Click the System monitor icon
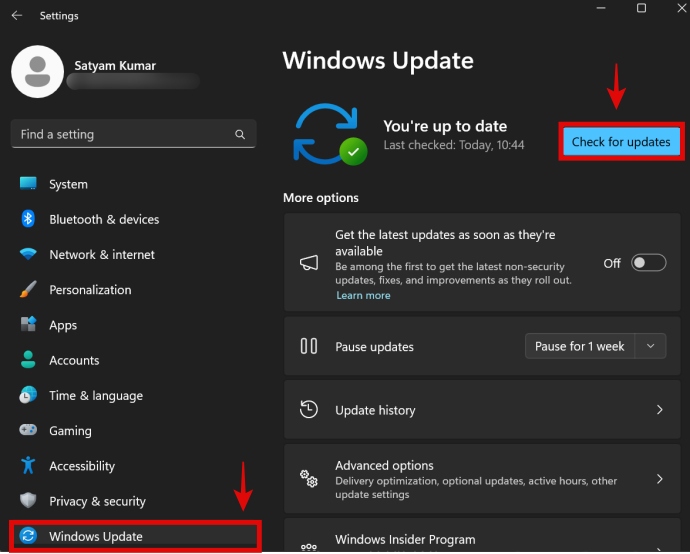This screenshot has height=554, width=690. point(28,183)
